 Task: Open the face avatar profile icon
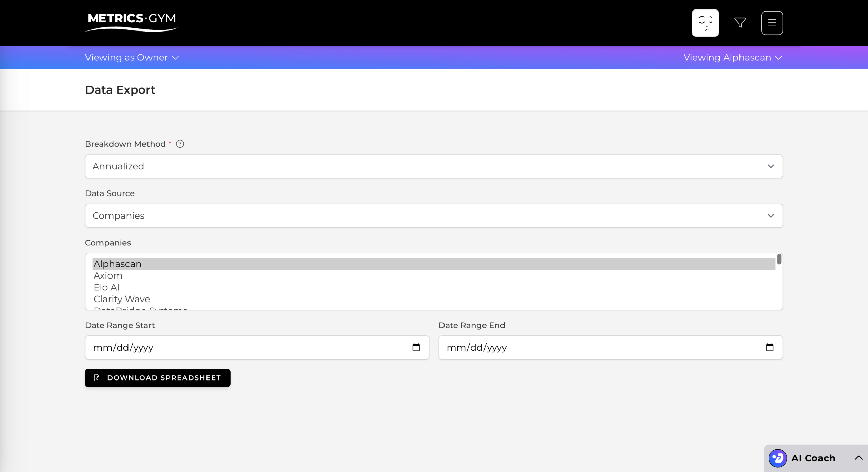705,23
